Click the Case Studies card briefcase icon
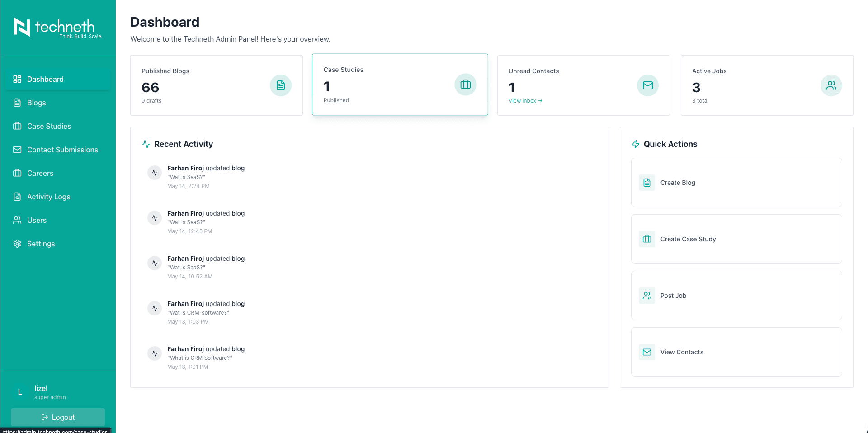 tap(466, 85)
